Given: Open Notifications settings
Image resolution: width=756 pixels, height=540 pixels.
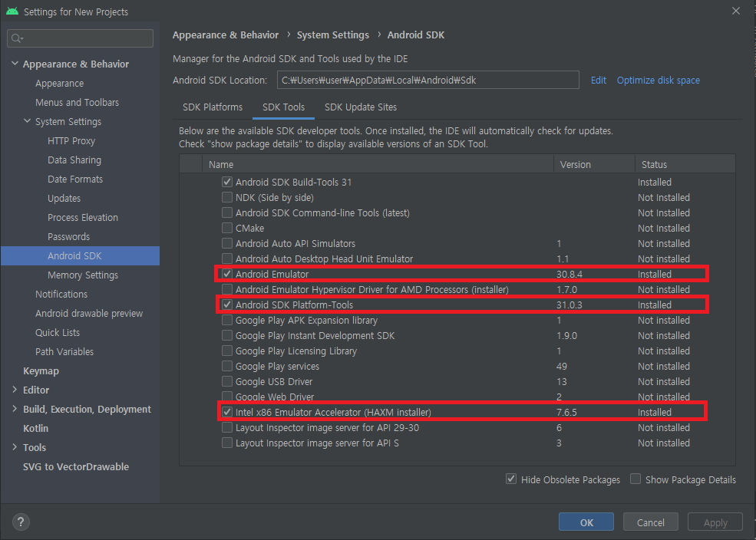Looking at the screenshot, I should point(61,295).
